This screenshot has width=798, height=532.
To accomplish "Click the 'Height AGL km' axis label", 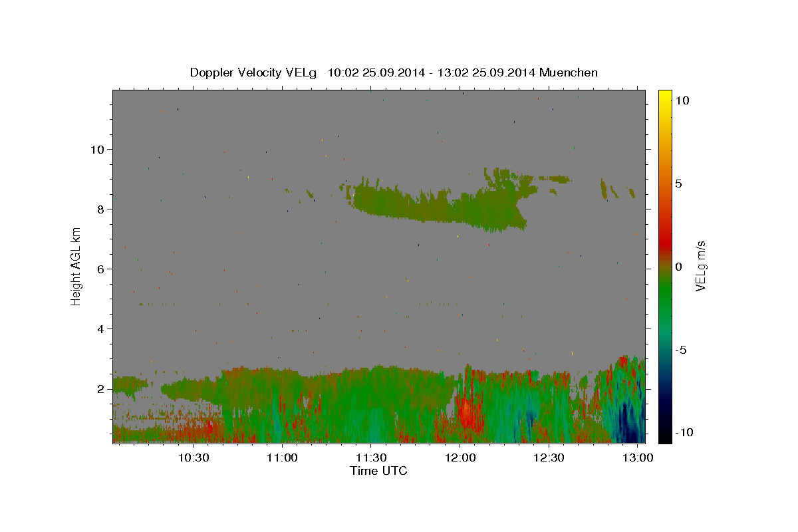I will click(x=76, y=266).
